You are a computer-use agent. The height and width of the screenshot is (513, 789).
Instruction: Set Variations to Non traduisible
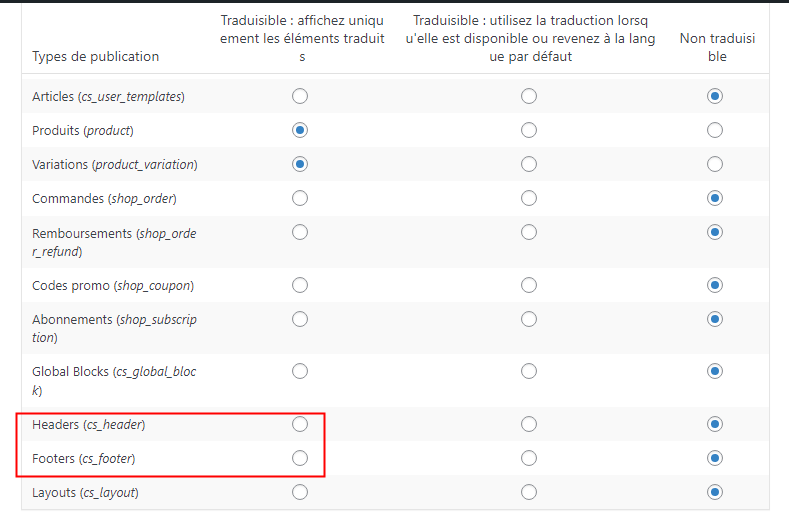click(x=715, y=164)
